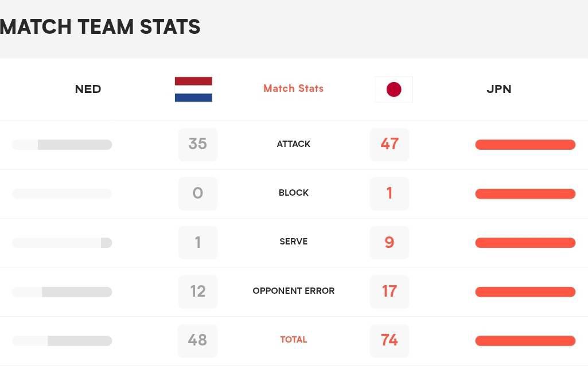
Task: Click Japan's attack score 47
Action: pos(390,145)
